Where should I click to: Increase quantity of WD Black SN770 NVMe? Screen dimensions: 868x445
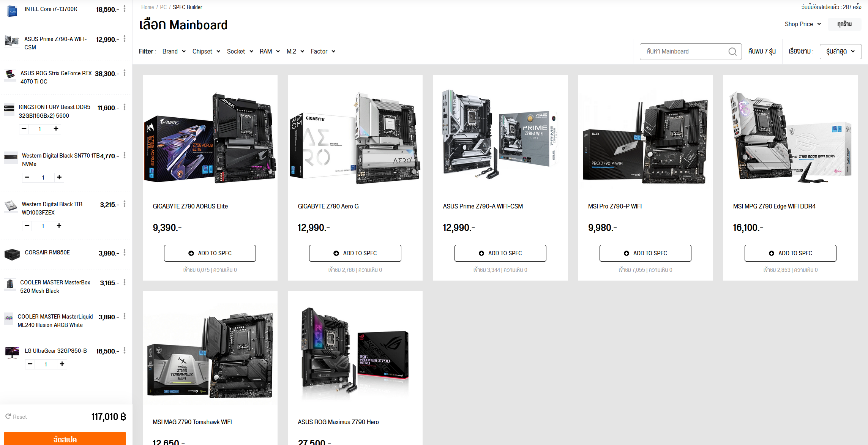[59, 177]
